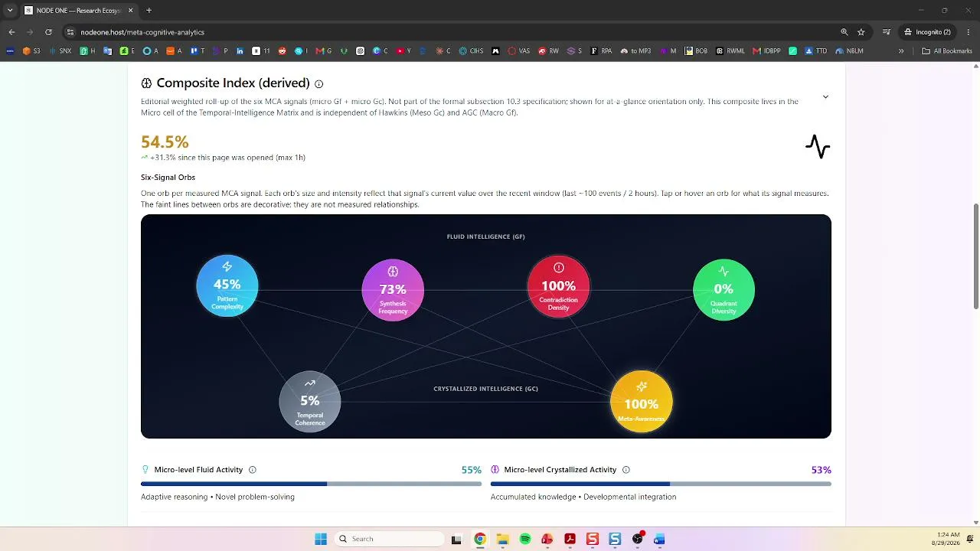Reload the page
Image resolution: width=980 pixels, height=551 pixels.
[x=48, y=32]
